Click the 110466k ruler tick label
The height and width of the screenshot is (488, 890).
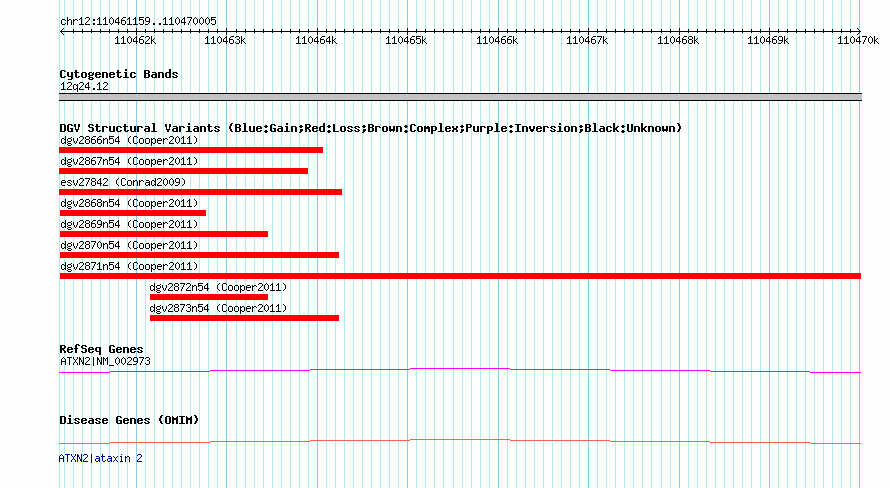[497, 40]
